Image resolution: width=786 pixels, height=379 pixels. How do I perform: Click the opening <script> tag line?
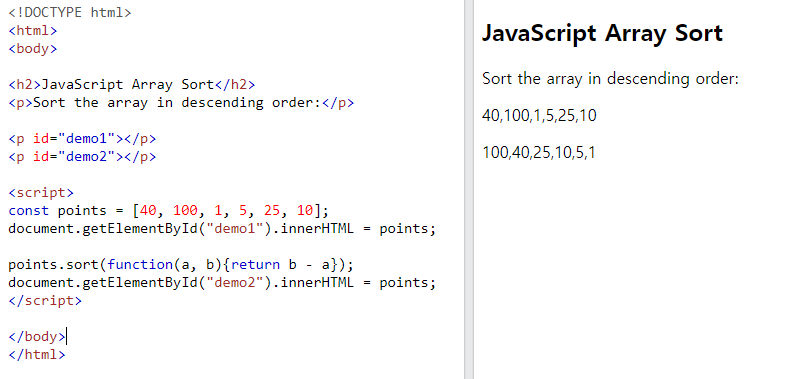(x=41, y=193)
